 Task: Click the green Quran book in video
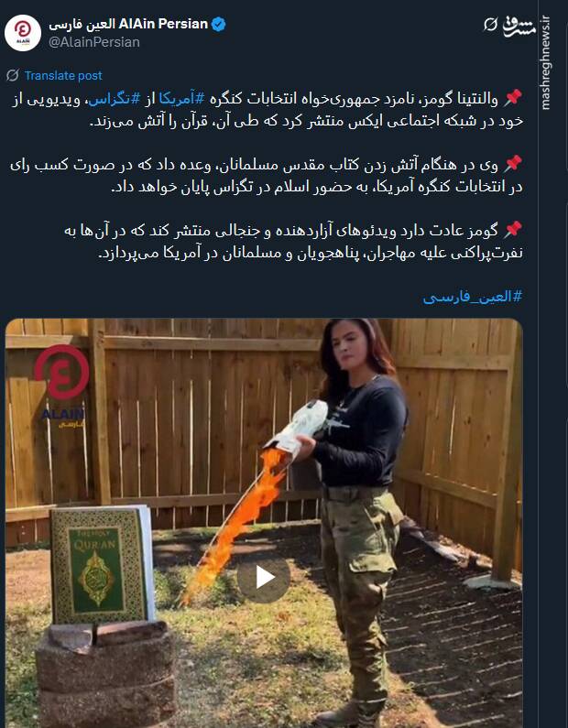102,565
